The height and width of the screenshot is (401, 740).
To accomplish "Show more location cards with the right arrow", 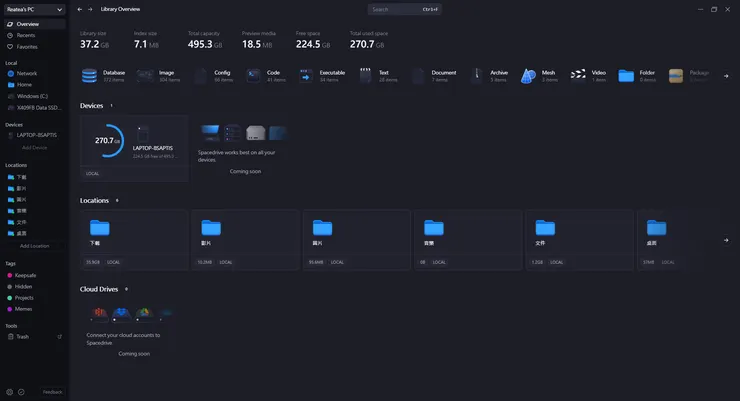I will tap(726, 240).
